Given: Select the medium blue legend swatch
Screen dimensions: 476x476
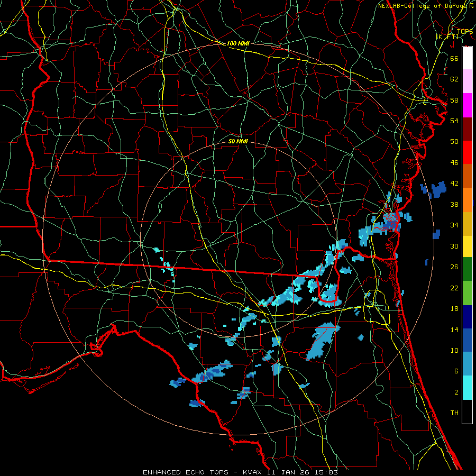Looking at the screenshot, I should point(467,340).
